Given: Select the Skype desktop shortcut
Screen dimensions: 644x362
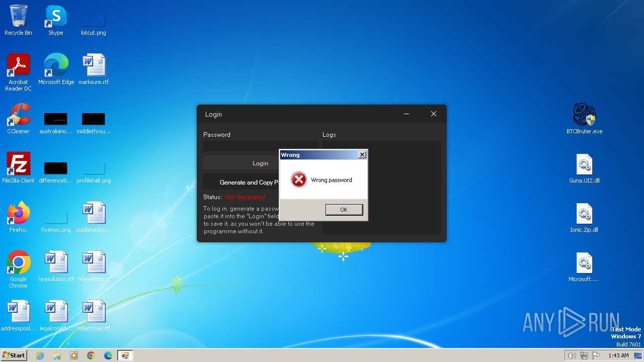Looking at the screenshot, I should [x=56, y=20].
